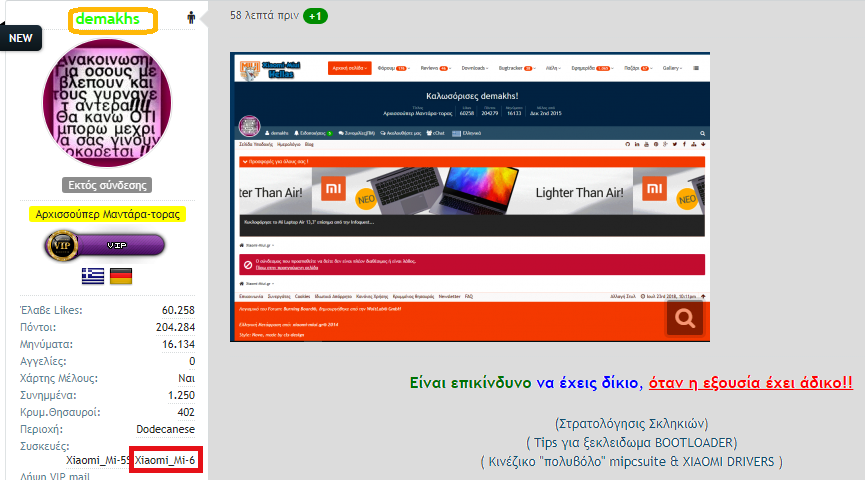Screen dimensions: 865x480
Task: Click the purple VIP badge
Action: point(105,246)
